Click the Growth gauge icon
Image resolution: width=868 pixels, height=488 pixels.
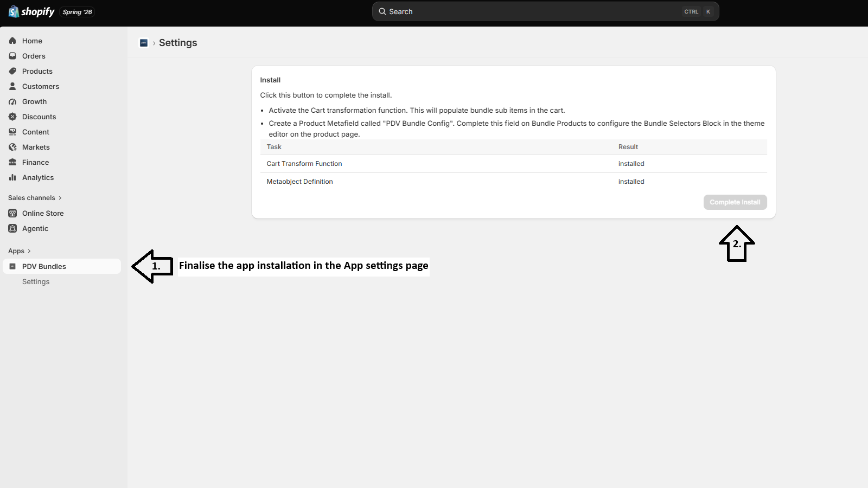12,101
